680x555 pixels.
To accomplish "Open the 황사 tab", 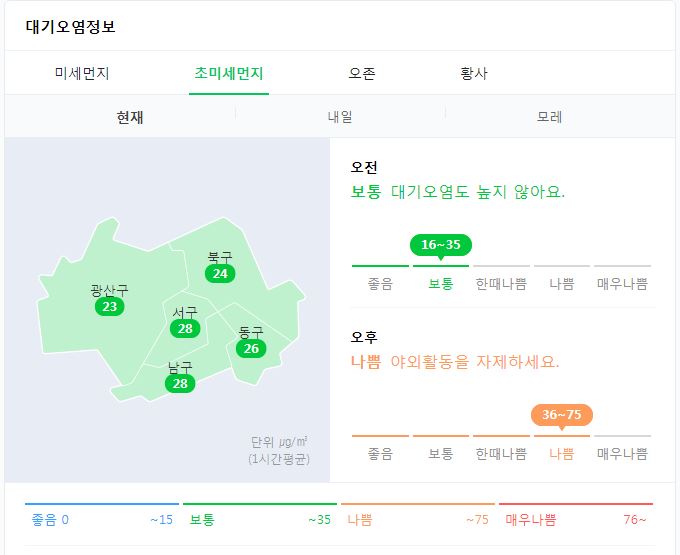I will 474,73.
